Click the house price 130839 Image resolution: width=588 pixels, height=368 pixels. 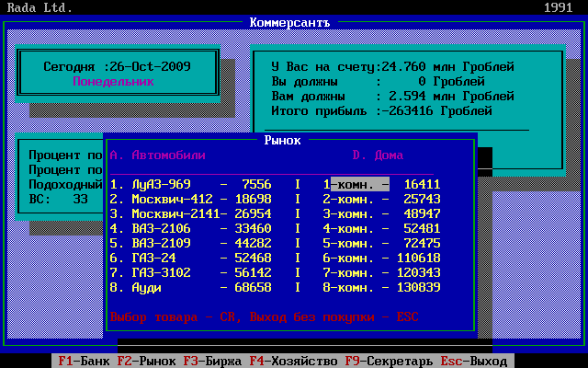419,287
